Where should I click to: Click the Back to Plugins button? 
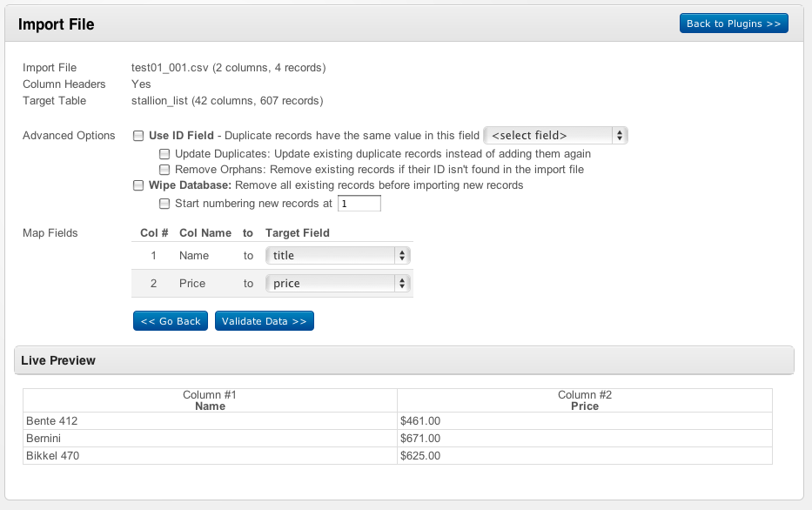coord(733,23)
